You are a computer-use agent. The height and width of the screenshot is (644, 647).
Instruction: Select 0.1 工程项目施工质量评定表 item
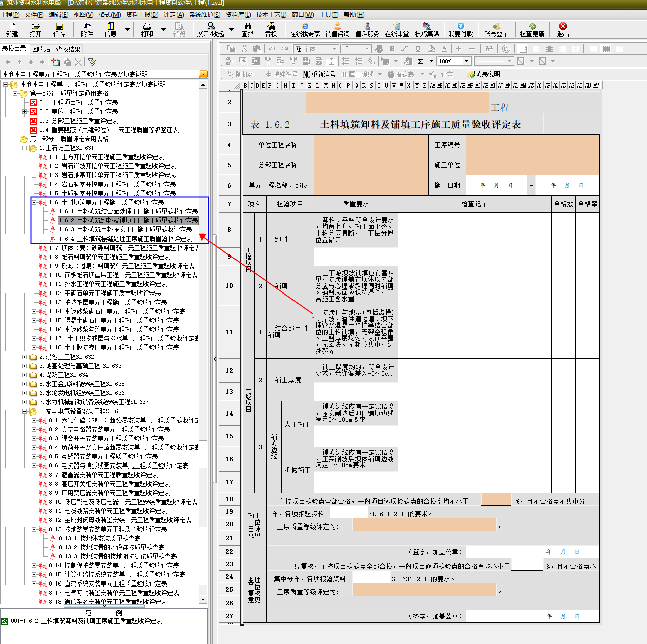[x=79, y=102]
